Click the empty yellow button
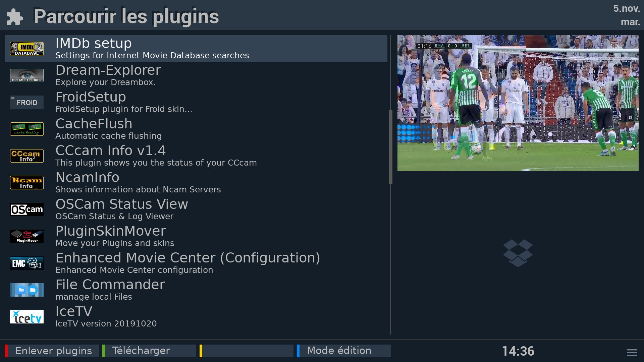 click(246, 351)
